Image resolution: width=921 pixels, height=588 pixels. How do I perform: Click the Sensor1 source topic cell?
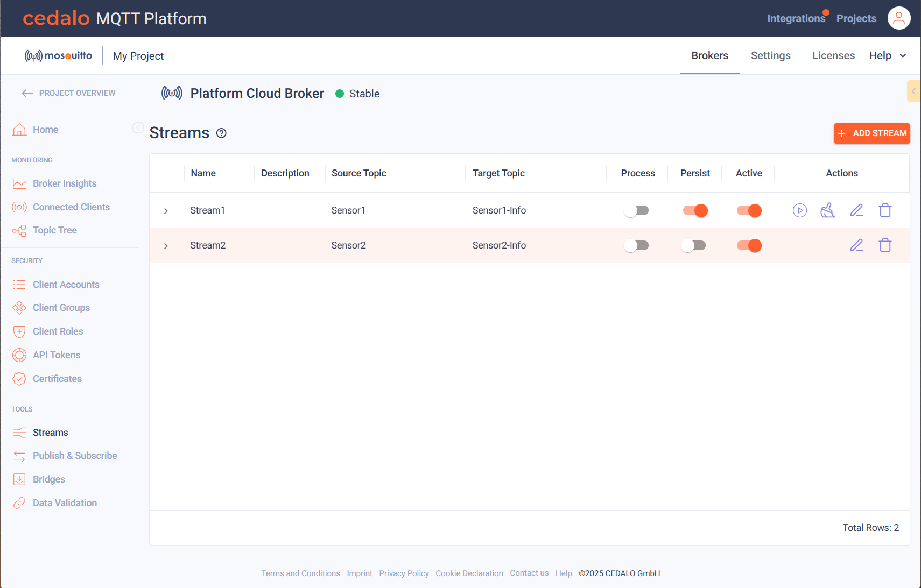[348, 210]
